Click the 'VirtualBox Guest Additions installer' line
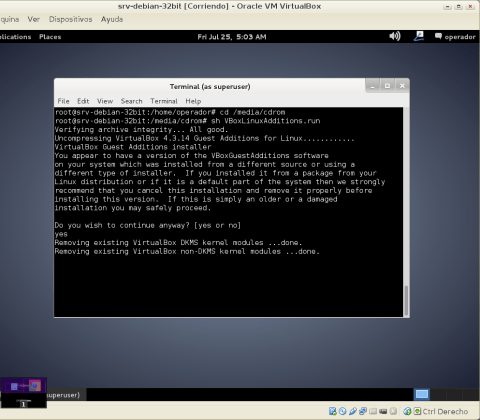The height and width of the screenshot is (420, 480). point(133,147)
